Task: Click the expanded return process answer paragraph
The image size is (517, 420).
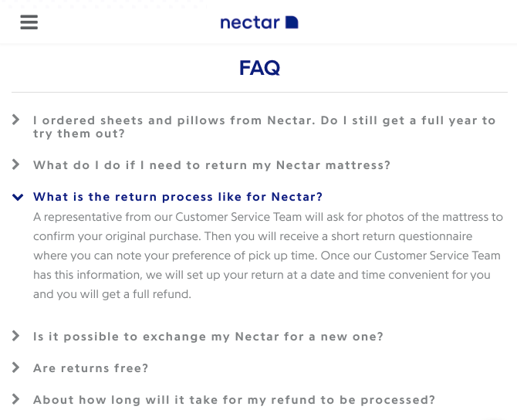Action: pyautogui.click(x=267, y=256)
